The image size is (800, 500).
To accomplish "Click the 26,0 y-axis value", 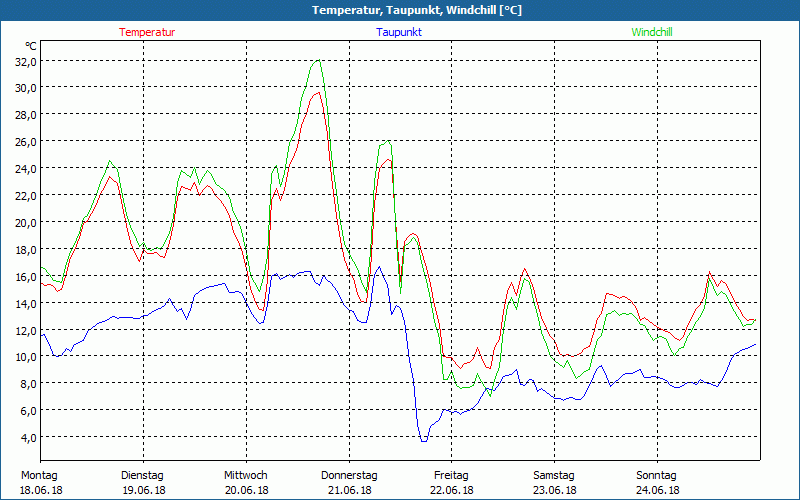I will 26,142.
